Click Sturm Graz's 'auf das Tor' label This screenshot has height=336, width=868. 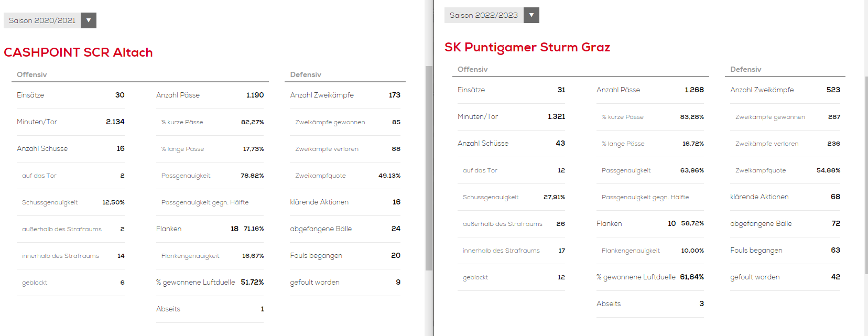(480, 170)
